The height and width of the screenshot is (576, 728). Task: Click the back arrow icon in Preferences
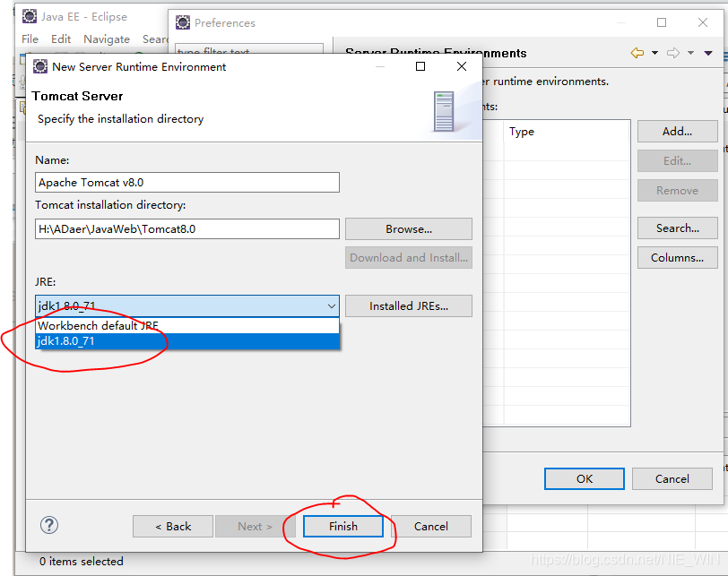[637, 53]
